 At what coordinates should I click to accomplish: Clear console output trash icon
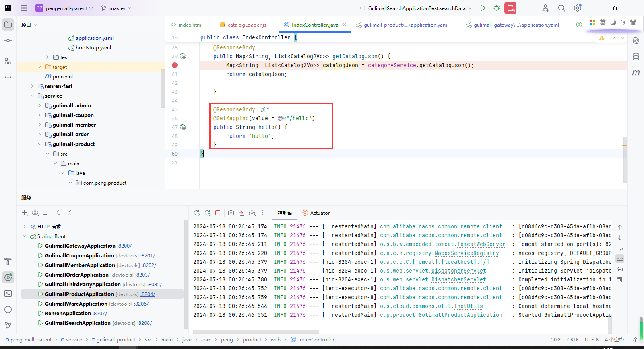[x=620, y=279]
